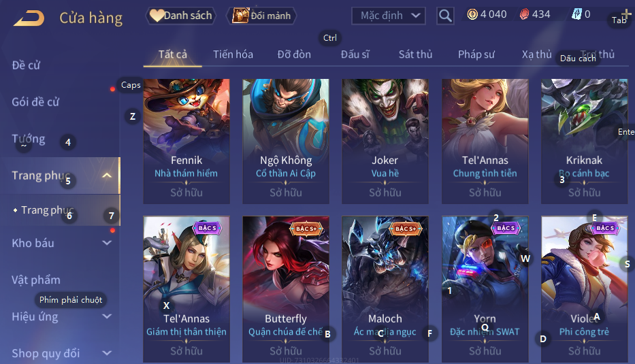Select the Joker Vua hề skin card
The height and width of the screenshot is (364, 635).
click(x=385, y=142)
